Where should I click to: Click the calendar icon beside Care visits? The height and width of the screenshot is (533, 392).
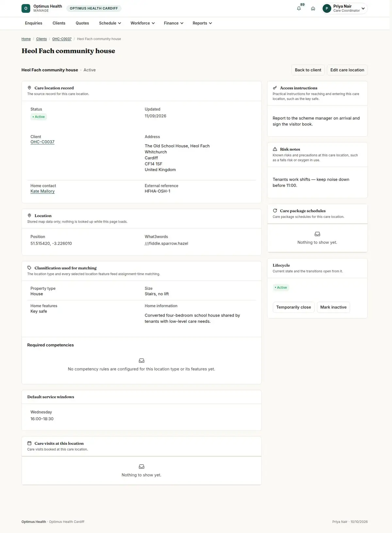pyautogui.click(x=29, y=443)
